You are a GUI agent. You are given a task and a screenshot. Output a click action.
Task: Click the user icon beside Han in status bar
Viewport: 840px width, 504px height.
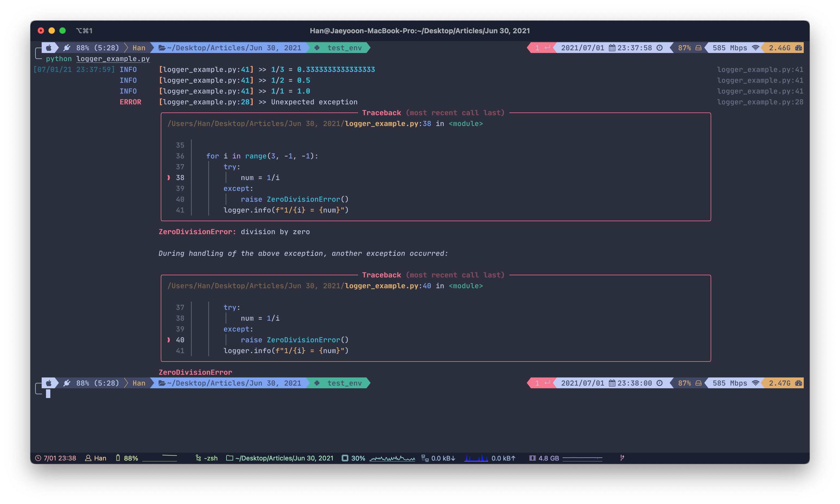(x=88, y=458)
